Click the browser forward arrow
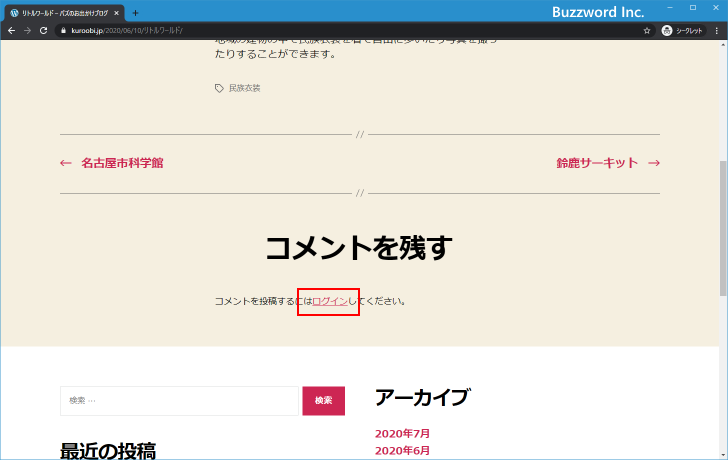This screenshot has width=728, height=460. pos(27,31)
